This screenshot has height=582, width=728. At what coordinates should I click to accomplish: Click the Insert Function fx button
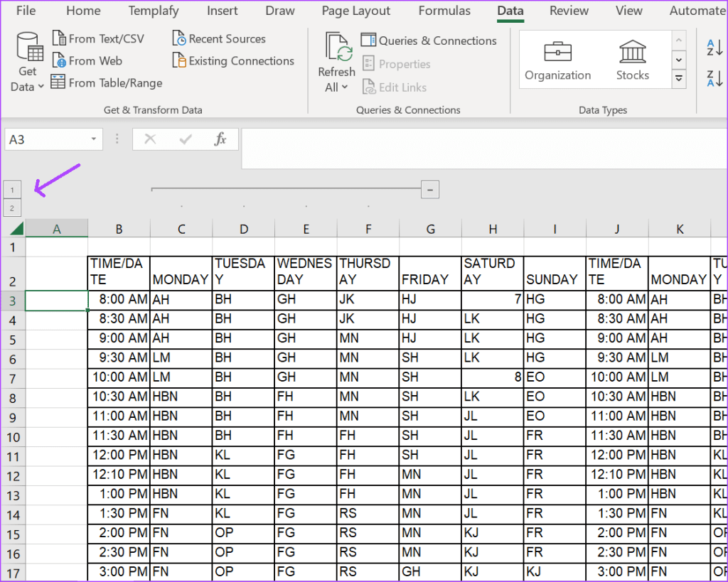[220, 139]
